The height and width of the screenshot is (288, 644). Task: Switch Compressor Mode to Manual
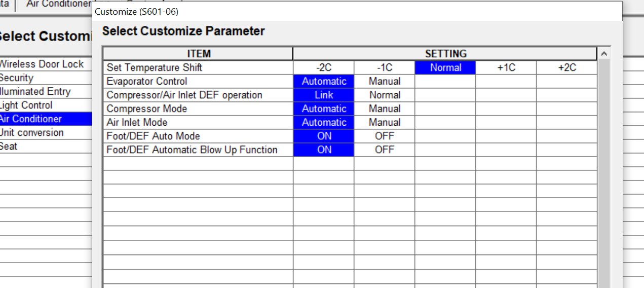pos(385,109)
